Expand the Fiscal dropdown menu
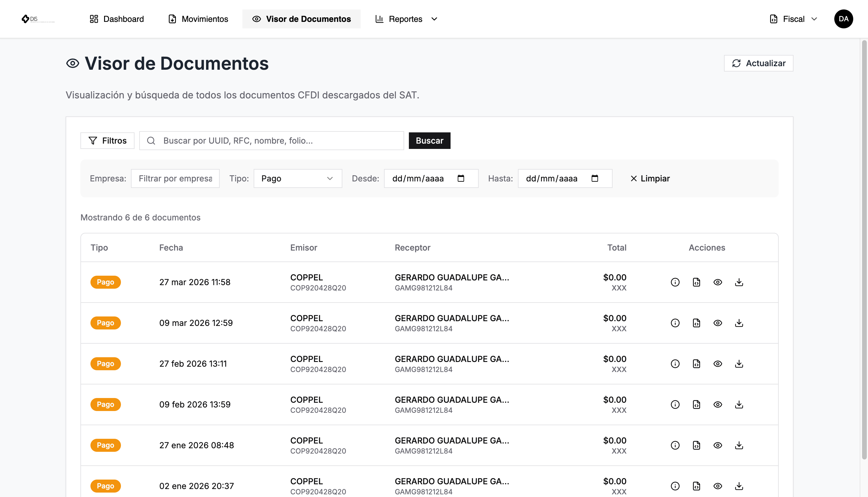 [793, 19]
